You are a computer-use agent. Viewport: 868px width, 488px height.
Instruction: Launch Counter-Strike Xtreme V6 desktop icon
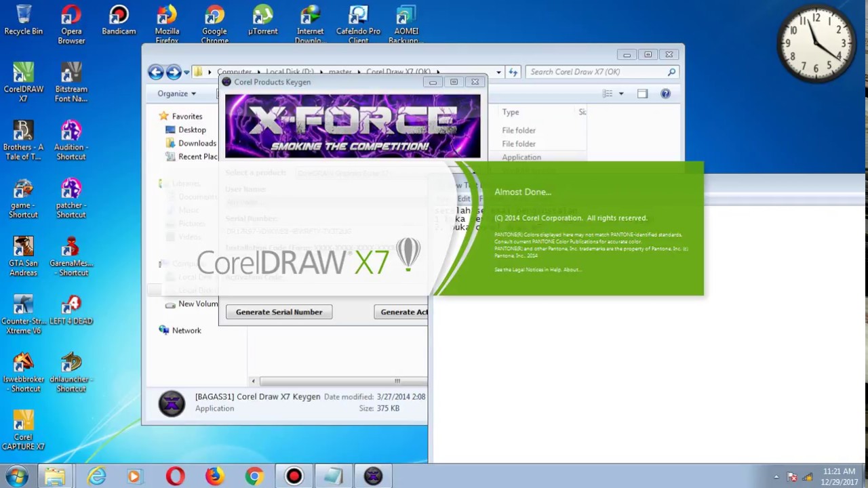pos(23,314)
